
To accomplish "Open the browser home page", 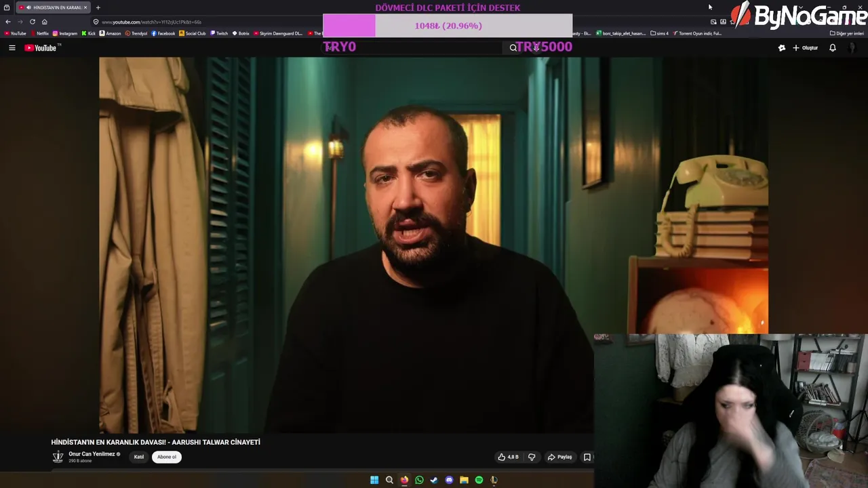I will [45, 22].
